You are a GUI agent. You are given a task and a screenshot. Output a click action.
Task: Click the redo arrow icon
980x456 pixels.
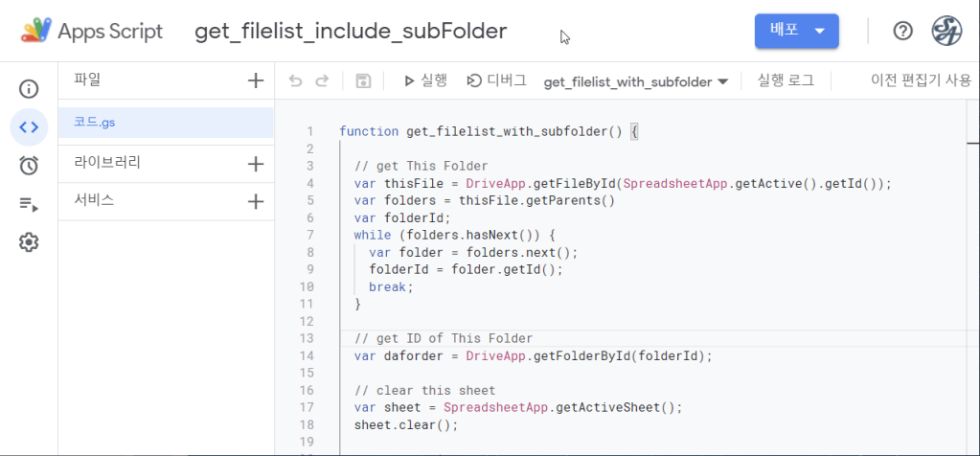pos(322,81)
